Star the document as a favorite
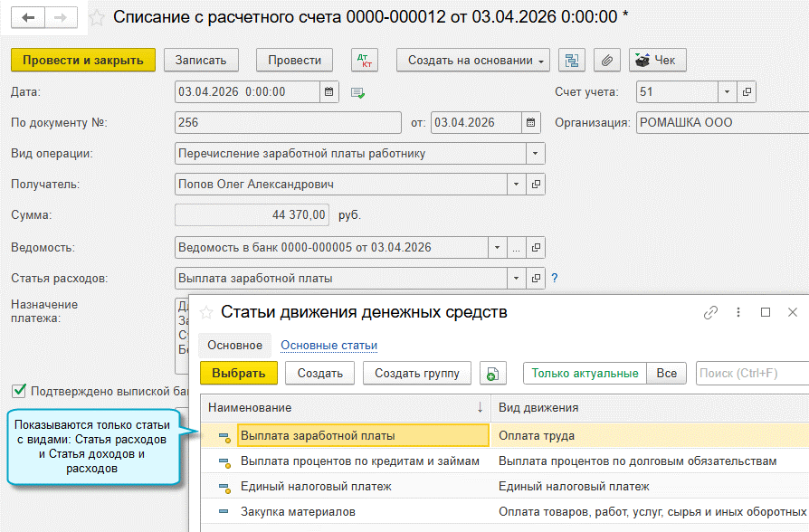Screen dimensions: 809x532 point(97,18)
